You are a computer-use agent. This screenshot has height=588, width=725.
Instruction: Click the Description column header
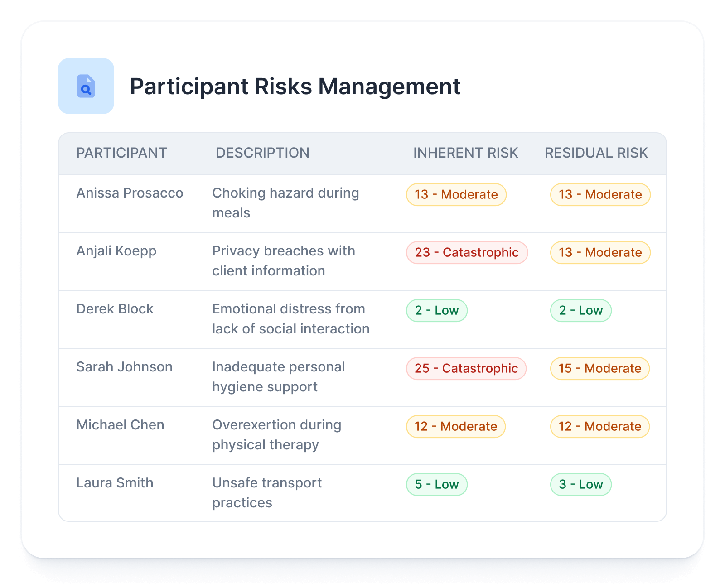coord(262,153)
